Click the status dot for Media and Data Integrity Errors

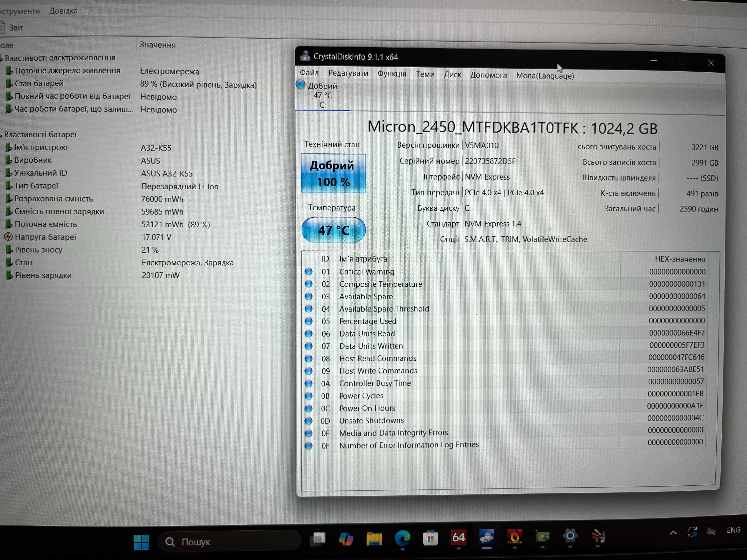pos(308,433)
